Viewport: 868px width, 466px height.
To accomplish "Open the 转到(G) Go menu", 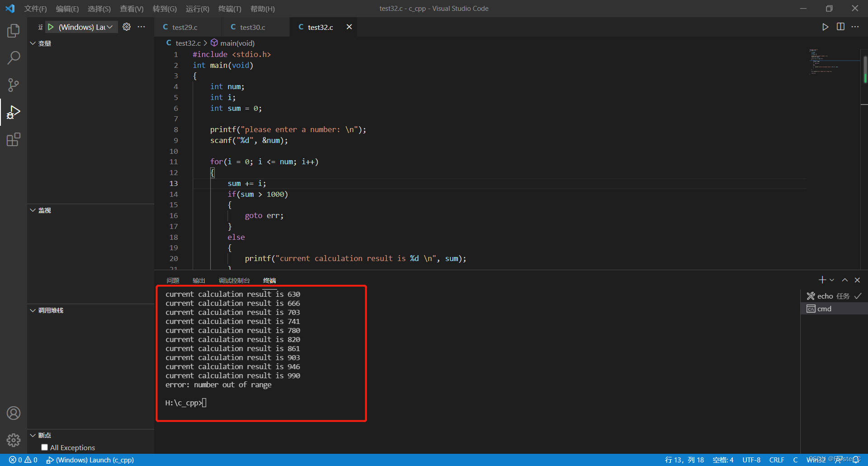I will click(165, 9).
